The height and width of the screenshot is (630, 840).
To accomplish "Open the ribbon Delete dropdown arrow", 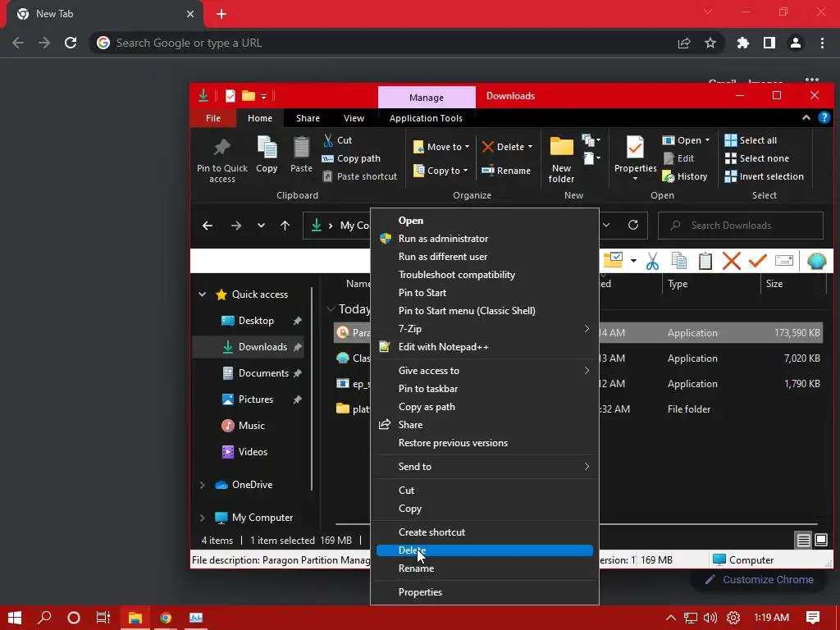I will pos(531,147).
